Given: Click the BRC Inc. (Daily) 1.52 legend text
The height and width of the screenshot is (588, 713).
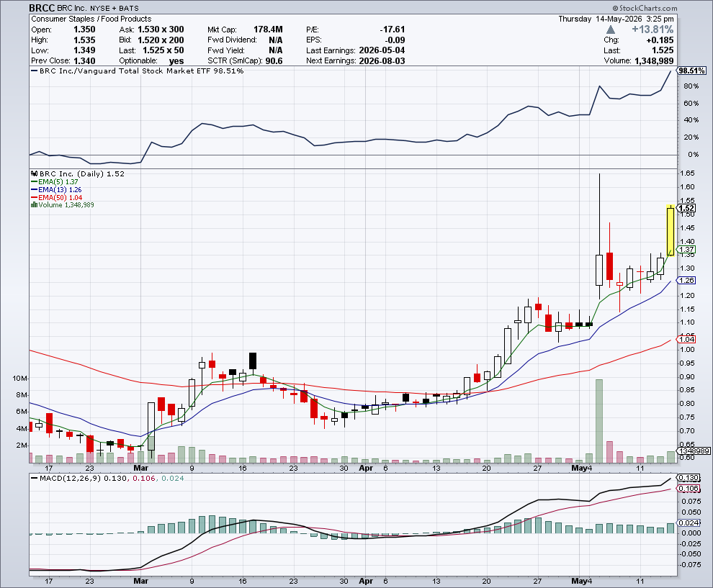Looking at the screenshot, I should click(82, 173).
